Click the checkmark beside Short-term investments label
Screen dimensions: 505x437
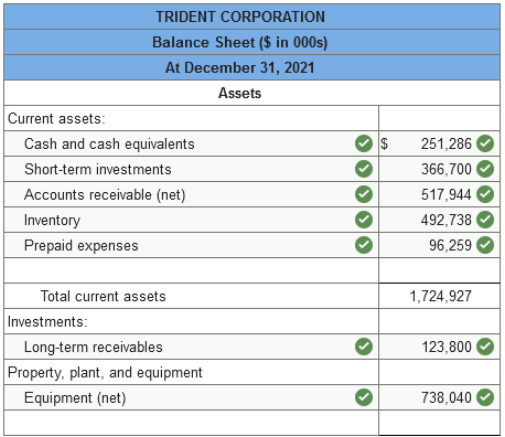tap(364, 169)
